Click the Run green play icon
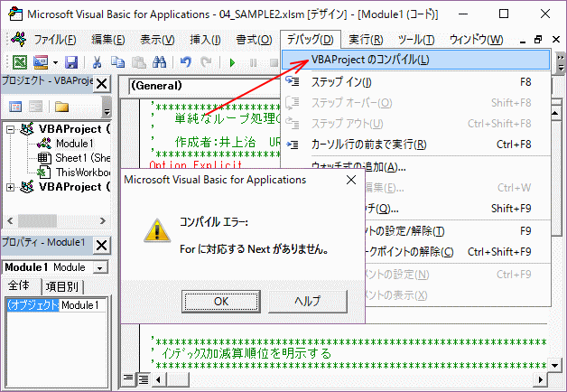The height and width of the screenshot is (392, 567). pos(232,63)
